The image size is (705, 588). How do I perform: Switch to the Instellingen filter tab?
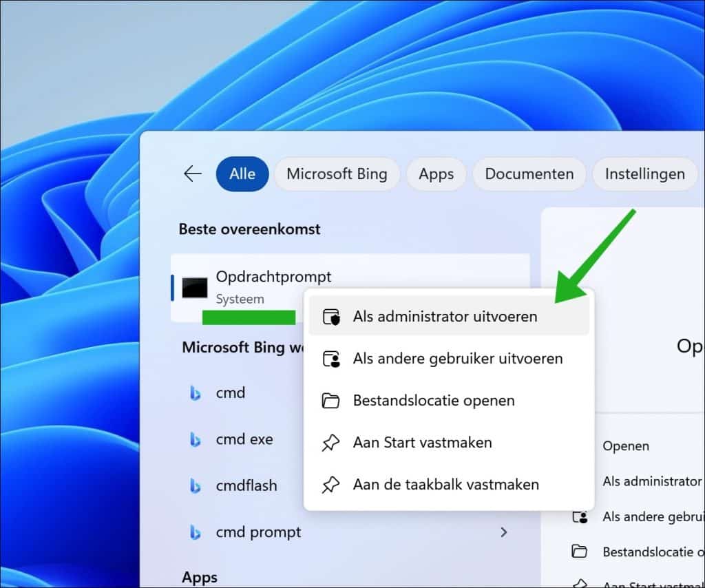[644, 174]
